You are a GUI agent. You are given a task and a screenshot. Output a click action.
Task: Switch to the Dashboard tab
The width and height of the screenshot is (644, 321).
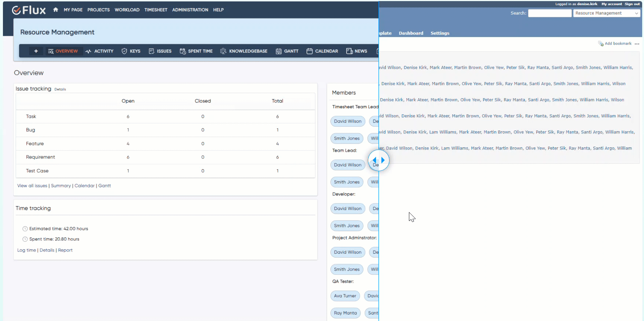coord(411,33)
